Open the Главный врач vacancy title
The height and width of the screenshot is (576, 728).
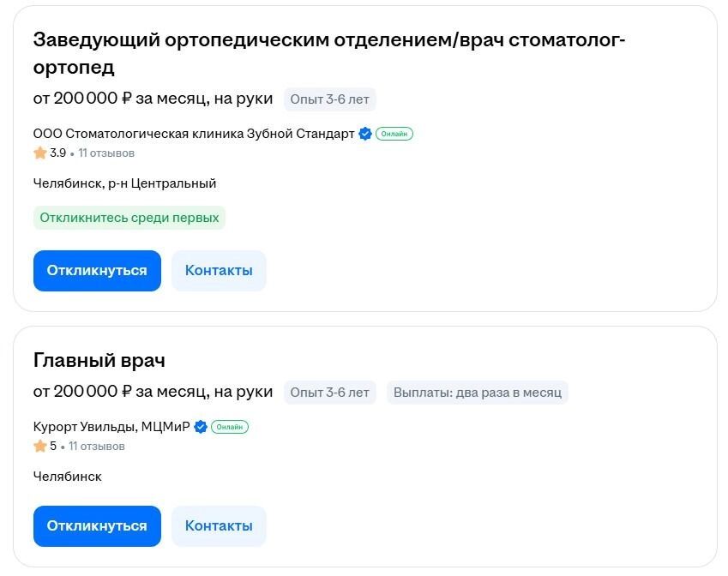click(99, 359)
